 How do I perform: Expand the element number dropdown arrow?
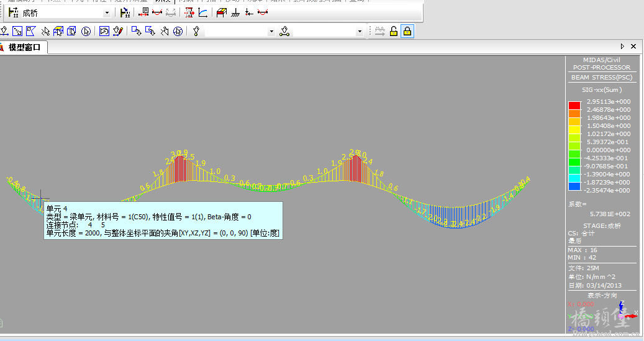pos(360,31)
